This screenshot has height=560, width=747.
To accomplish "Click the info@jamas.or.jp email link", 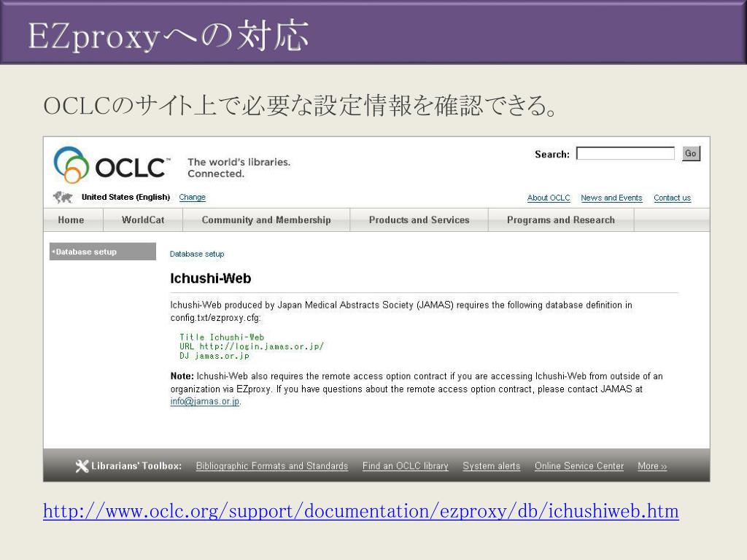I will click(205, 402).
